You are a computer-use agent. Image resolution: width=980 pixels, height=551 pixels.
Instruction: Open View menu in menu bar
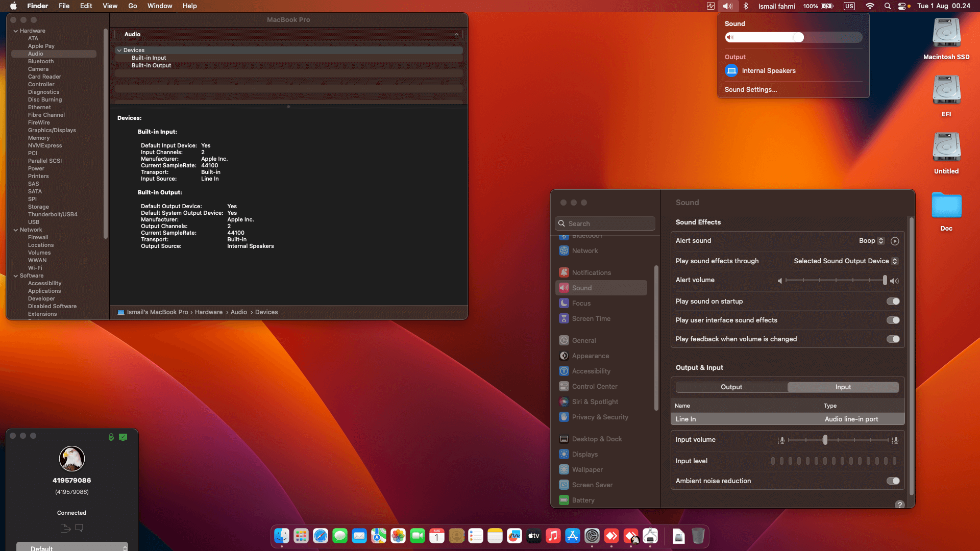[x=110, y=6]
